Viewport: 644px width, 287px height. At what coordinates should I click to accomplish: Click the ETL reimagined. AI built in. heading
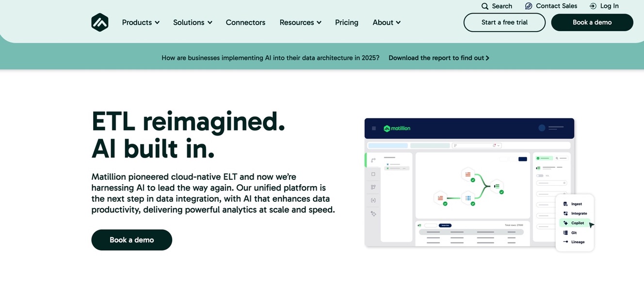click(x=188, y=135)
